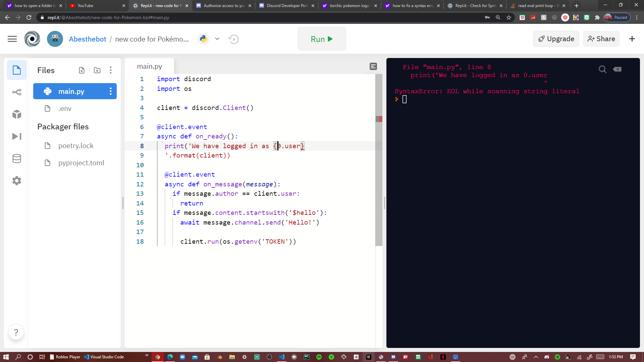This screenshot has width=644, height=362.
Task: Open the Settings gear sidebar icon
Action: click(x=17, y=181)
